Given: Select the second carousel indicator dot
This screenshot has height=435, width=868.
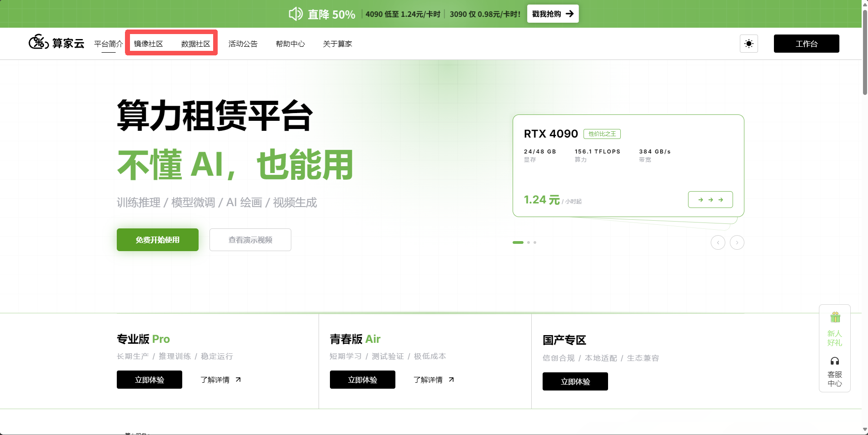Looking at the screenshot, I should (x=529, y=242).
